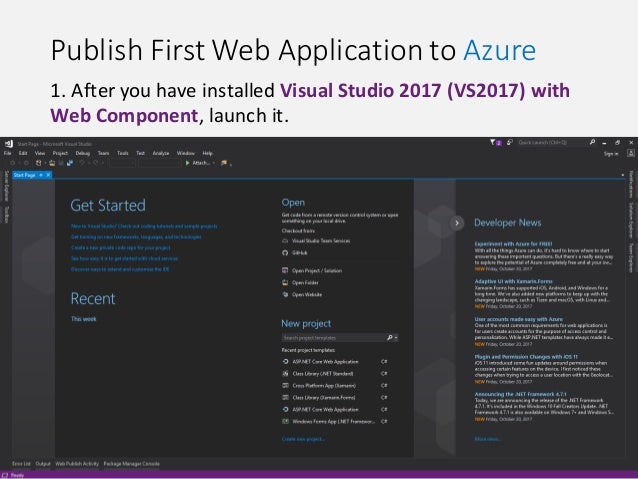Open the Server Explorer side tab
Screen dimensions: 638x479
pyautogui.click(x=6, y=186)
